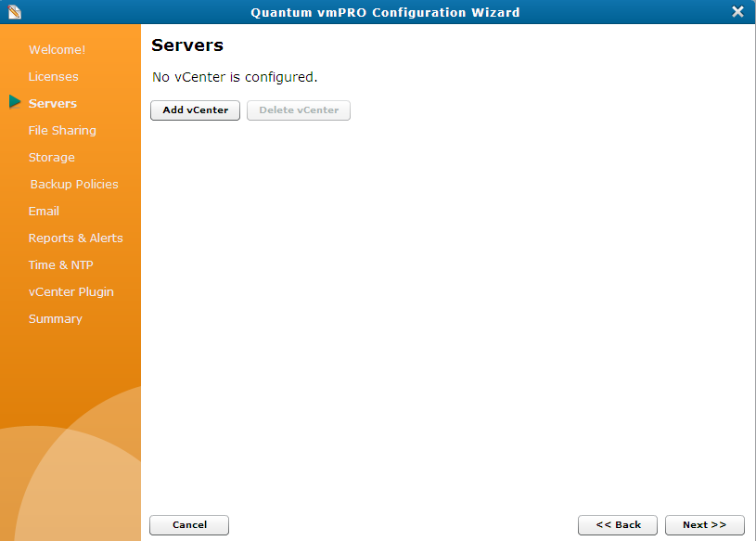Viewport: 756px width, 541px height.
Task: Close the configuration wizard
Action: (x=737, y=12)
